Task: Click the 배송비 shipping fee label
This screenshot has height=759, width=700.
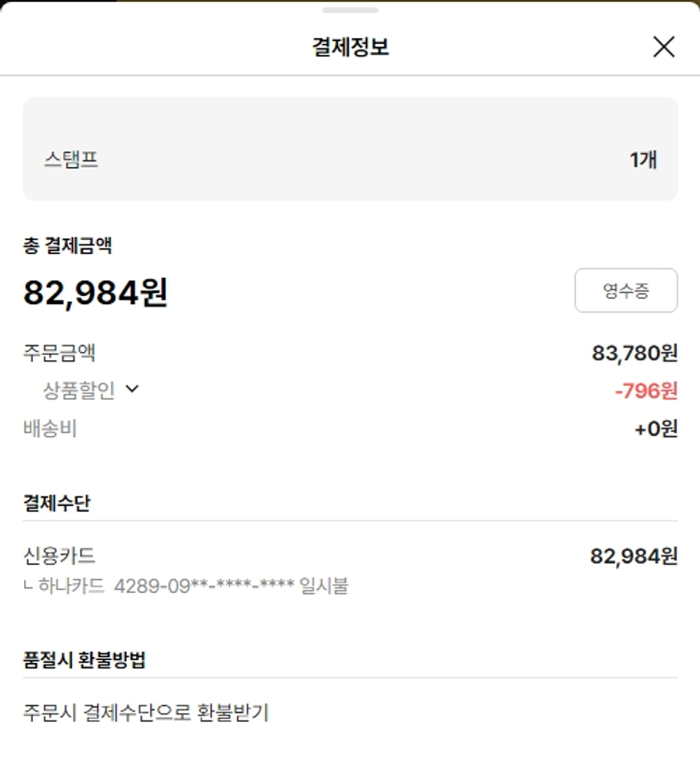Action: 49,429
